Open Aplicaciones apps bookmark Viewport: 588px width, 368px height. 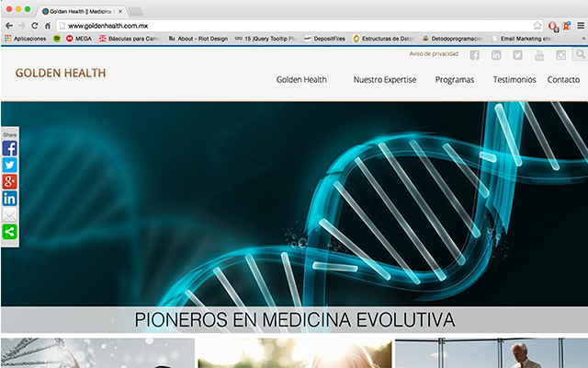point(25,39)
